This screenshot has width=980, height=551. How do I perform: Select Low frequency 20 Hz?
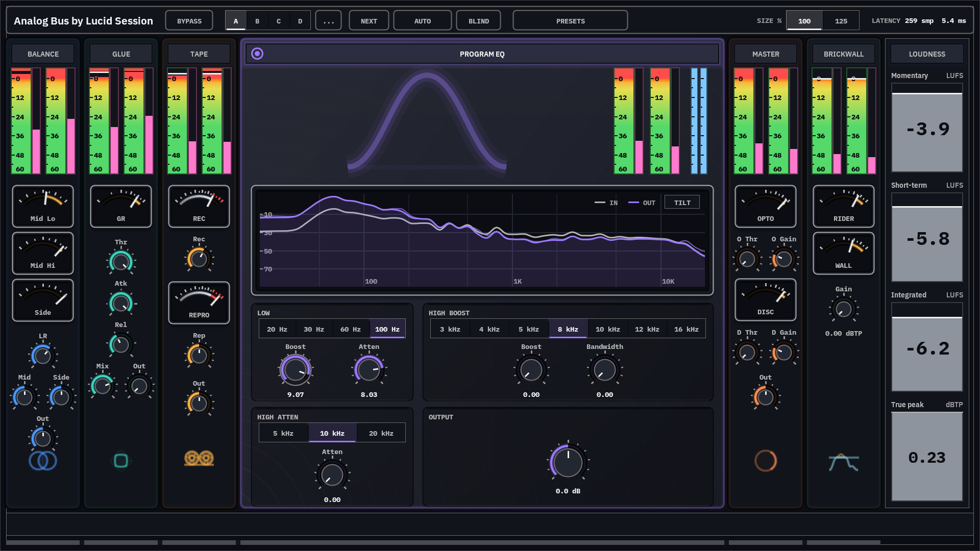[x=277, y=329]
